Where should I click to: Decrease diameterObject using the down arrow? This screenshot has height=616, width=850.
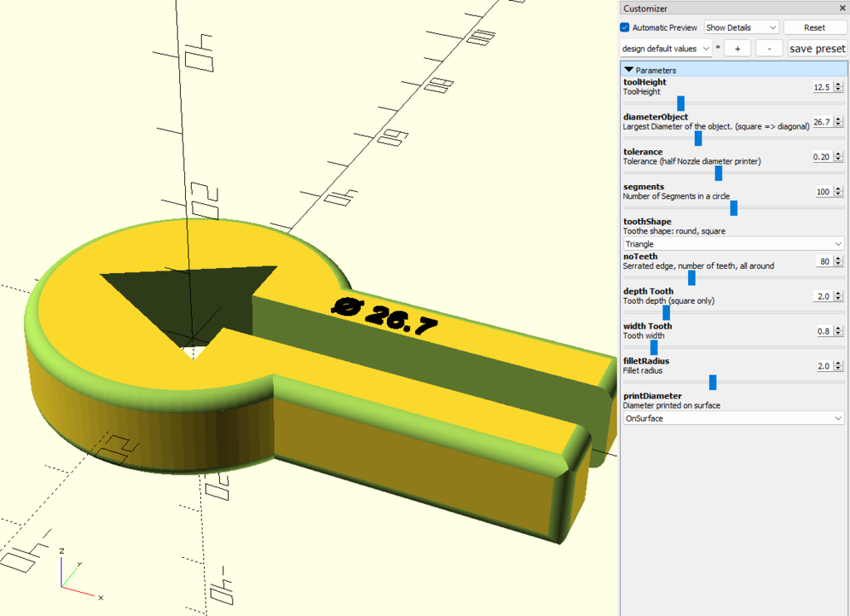[838, 125]
